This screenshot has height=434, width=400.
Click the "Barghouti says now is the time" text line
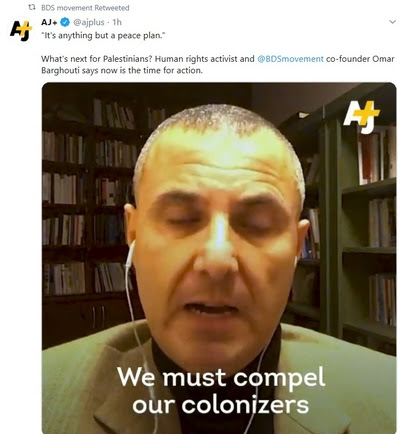tap(122, 71)
